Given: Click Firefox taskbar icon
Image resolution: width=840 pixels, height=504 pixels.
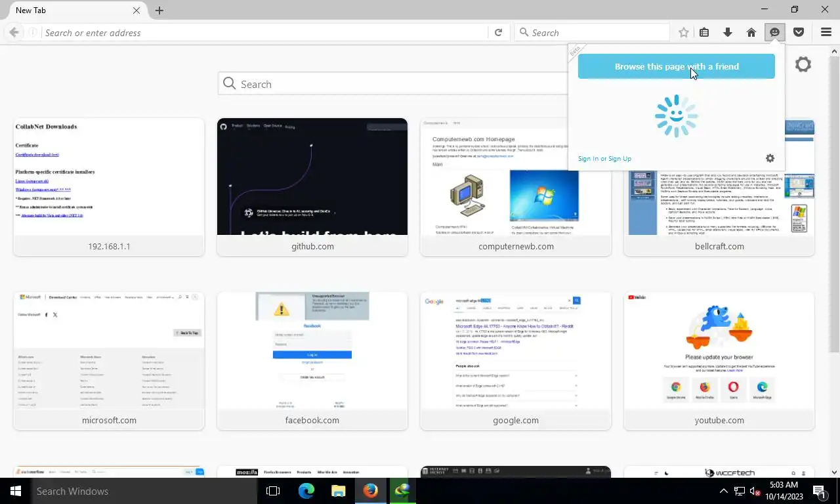Looking at the screenshot, I should 370,491.
